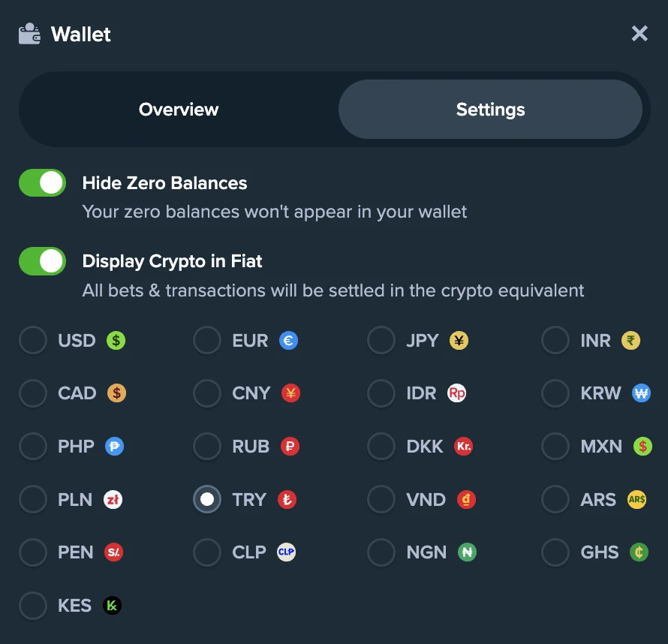
Task: Click the black KES currency icon
Action: tap(112, 606)
